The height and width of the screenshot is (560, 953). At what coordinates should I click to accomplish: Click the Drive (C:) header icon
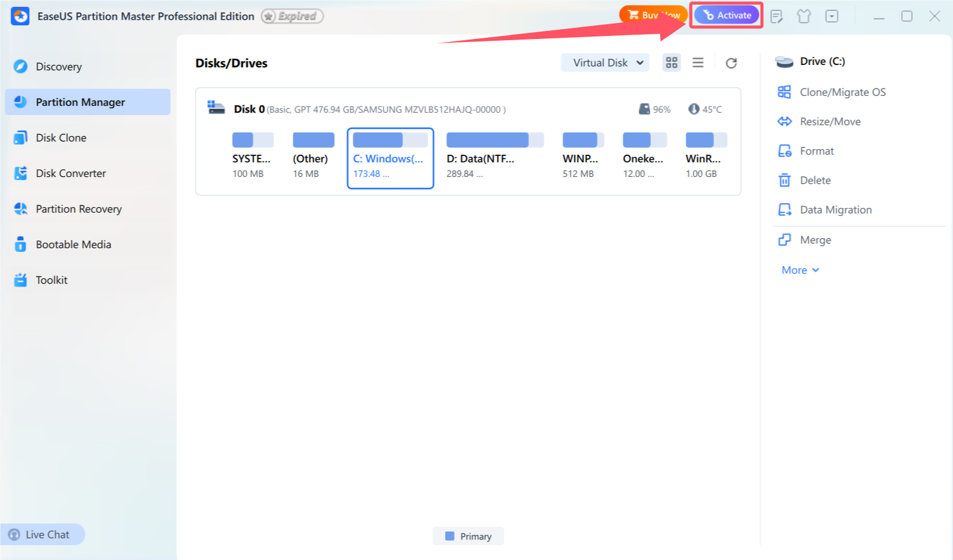(x=784, y=61)
